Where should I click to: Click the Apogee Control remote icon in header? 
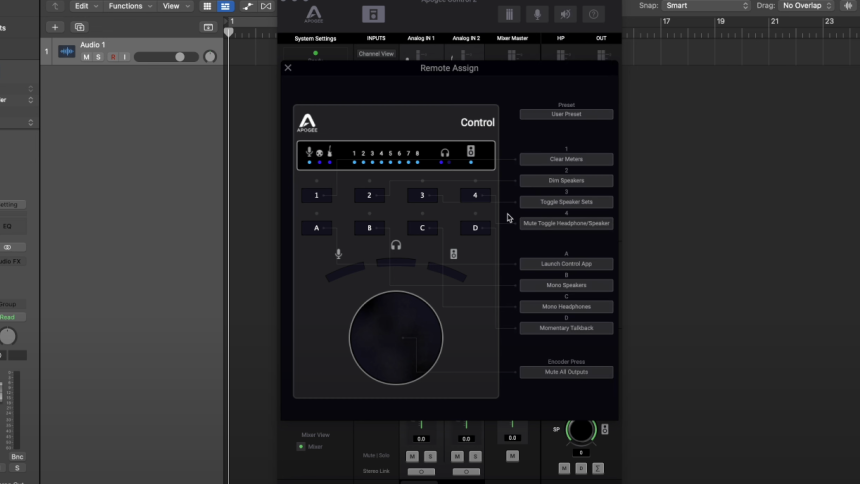[x=373, y=14]
